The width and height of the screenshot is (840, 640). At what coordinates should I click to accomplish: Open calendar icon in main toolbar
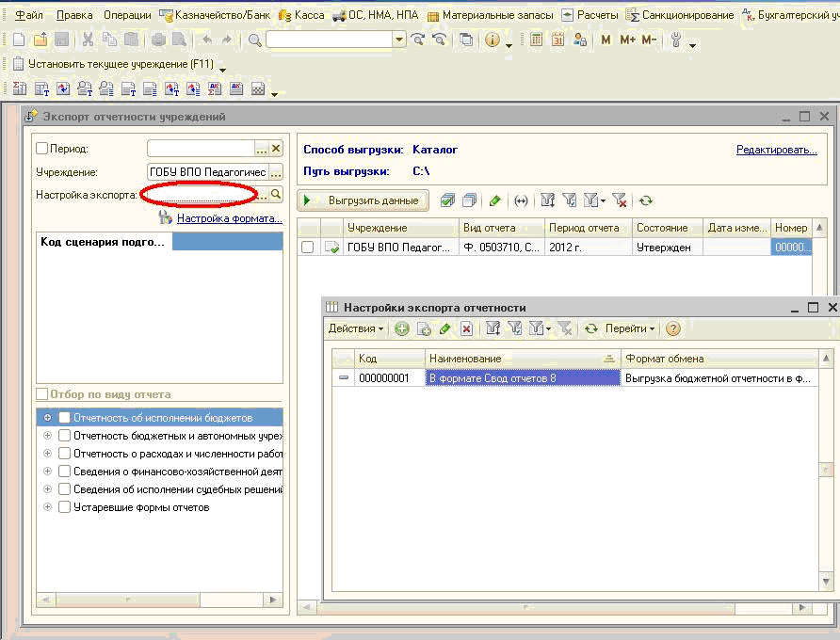[557, 40]
